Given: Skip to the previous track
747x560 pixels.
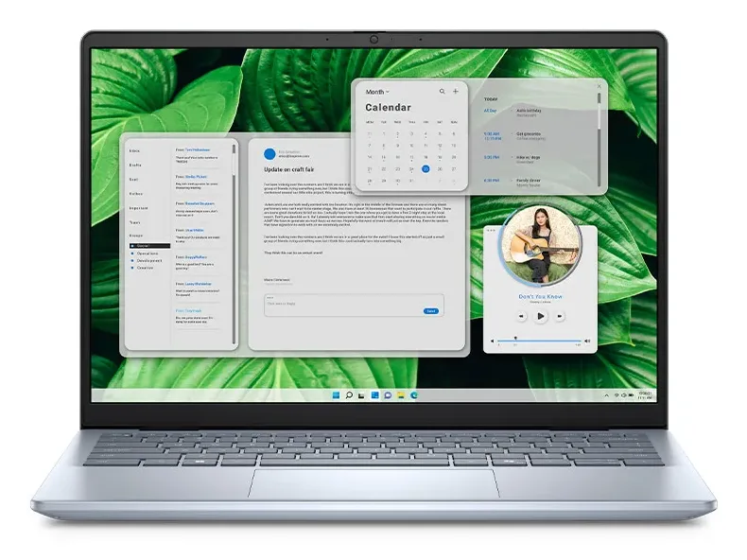Looking at the screenshot, I should (x=521, y=316).
